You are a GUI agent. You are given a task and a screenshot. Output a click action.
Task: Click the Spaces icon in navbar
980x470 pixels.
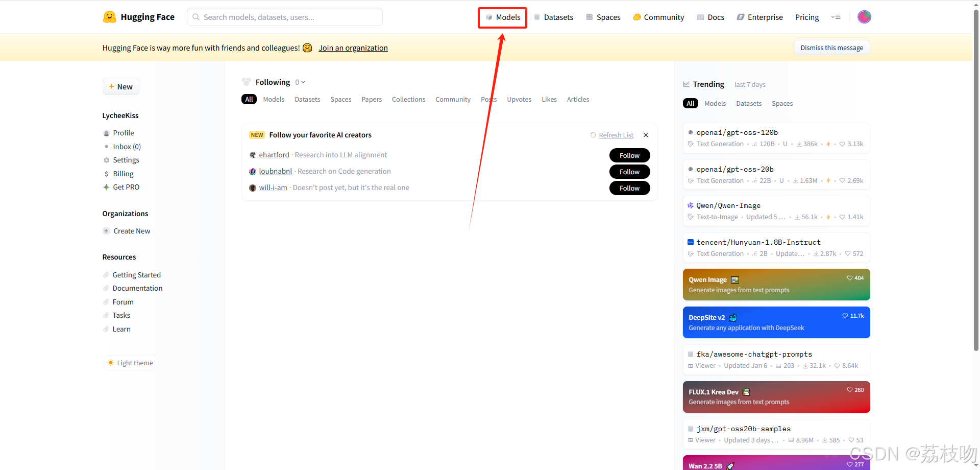[x=590, y=17]
